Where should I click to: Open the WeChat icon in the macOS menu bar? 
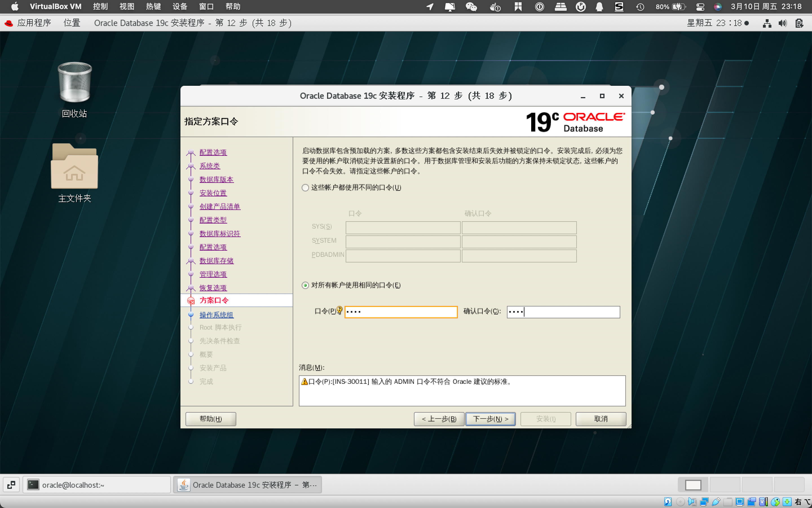tap(471, 6)
